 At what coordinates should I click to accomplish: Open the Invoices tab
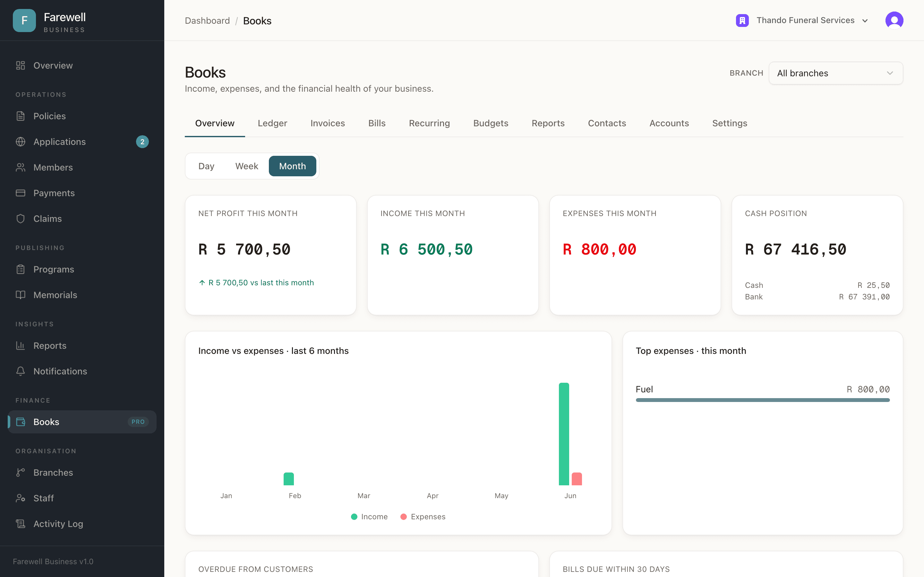point(328,123)
